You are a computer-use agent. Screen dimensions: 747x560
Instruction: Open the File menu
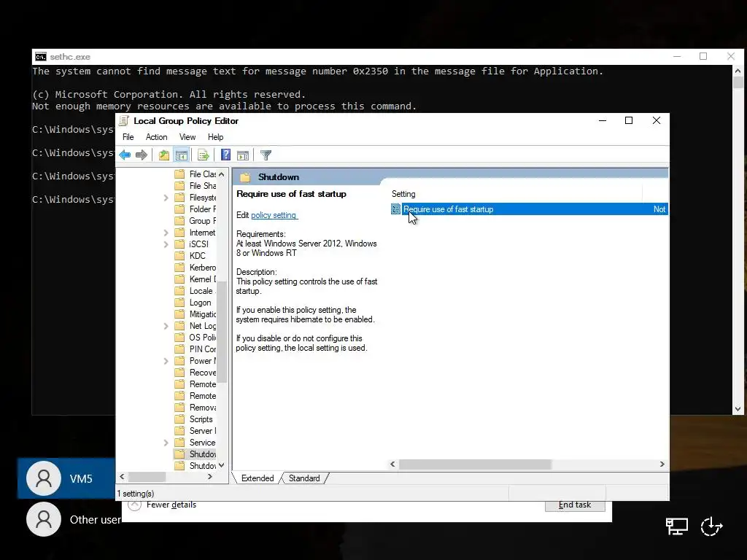(128, 137)
